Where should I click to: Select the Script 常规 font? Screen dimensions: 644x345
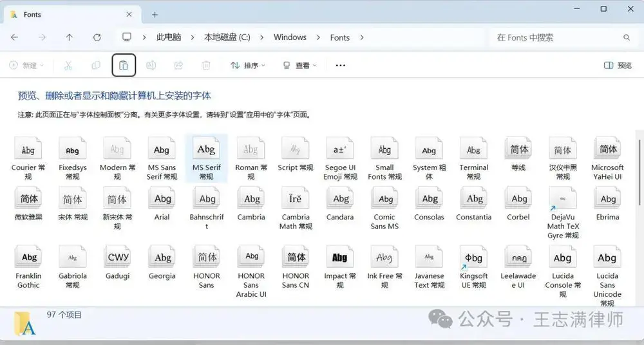click(x=296, y=154)
